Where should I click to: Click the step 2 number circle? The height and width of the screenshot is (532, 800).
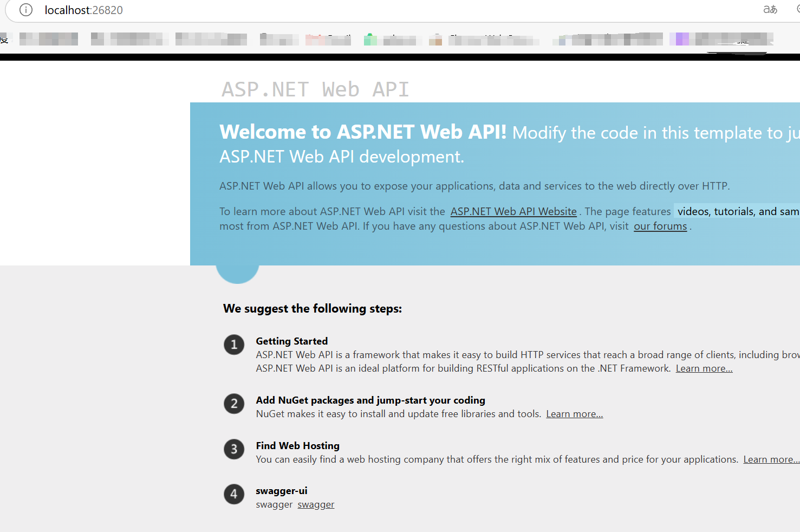[234, 404]
